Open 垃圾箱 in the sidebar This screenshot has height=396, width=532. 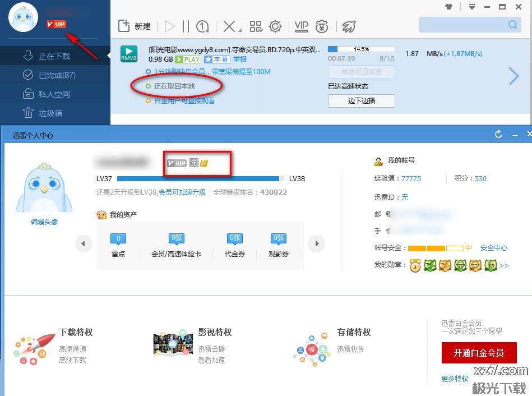point(55,113)
